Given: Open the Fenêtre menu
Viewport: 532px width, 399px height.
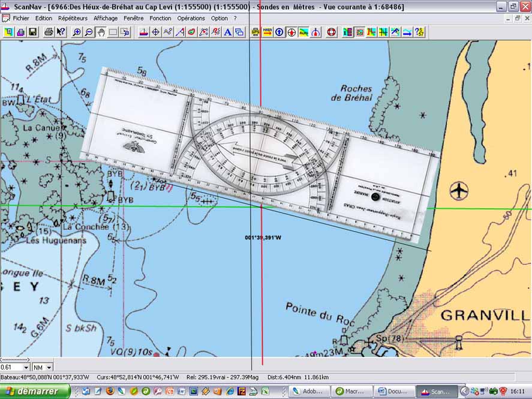Looking at the screenshot, I should click(x=133, y=19).
